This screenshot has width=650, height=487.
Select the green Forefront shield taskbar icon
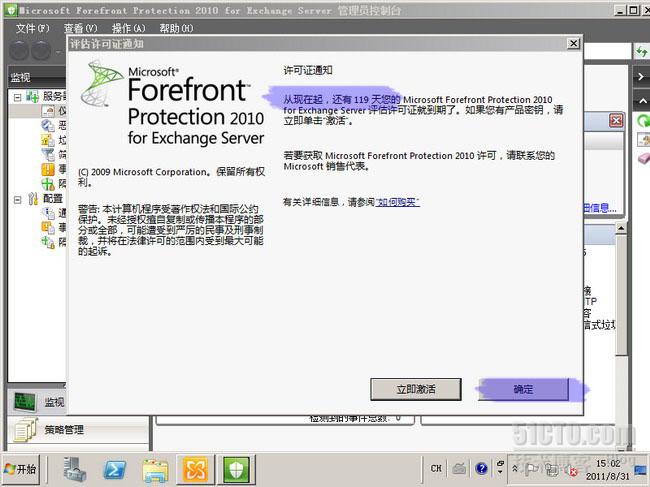point(237,469)
